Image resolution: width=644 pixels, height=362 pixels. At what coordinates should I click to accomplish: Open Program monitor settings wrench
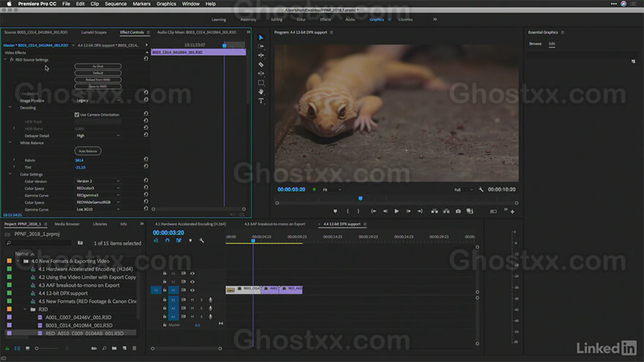[x=481, y=189]
